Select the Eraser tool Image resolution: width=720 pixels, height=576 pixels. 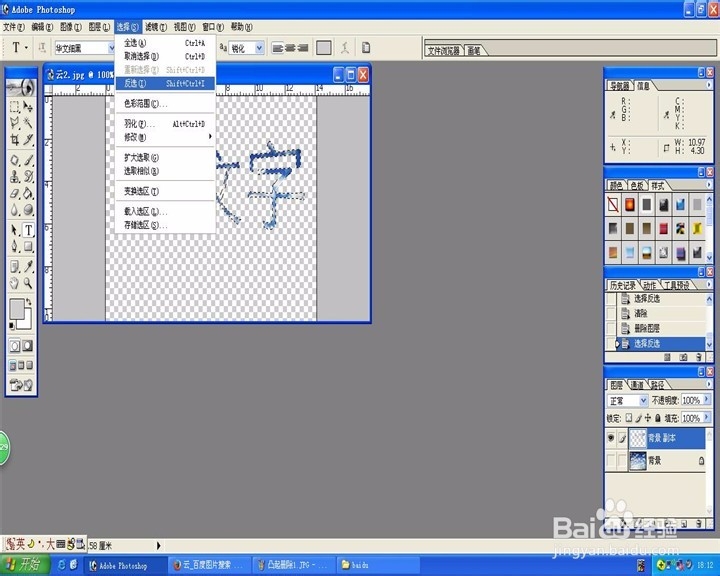click(x=15, y=193)
